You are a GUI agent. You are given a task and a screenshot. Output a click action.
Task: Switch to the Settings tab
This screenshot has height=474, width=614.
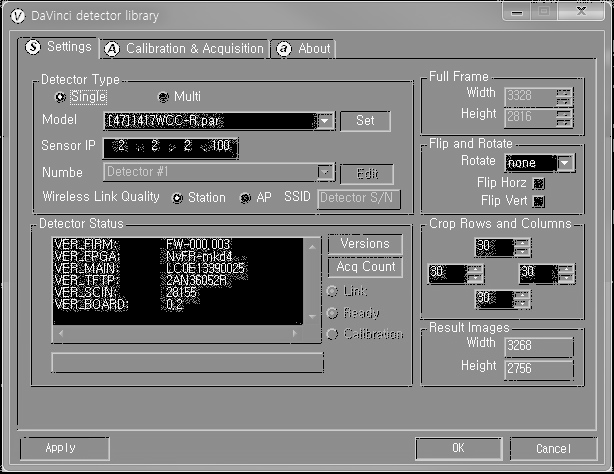[x=59, y=47]
